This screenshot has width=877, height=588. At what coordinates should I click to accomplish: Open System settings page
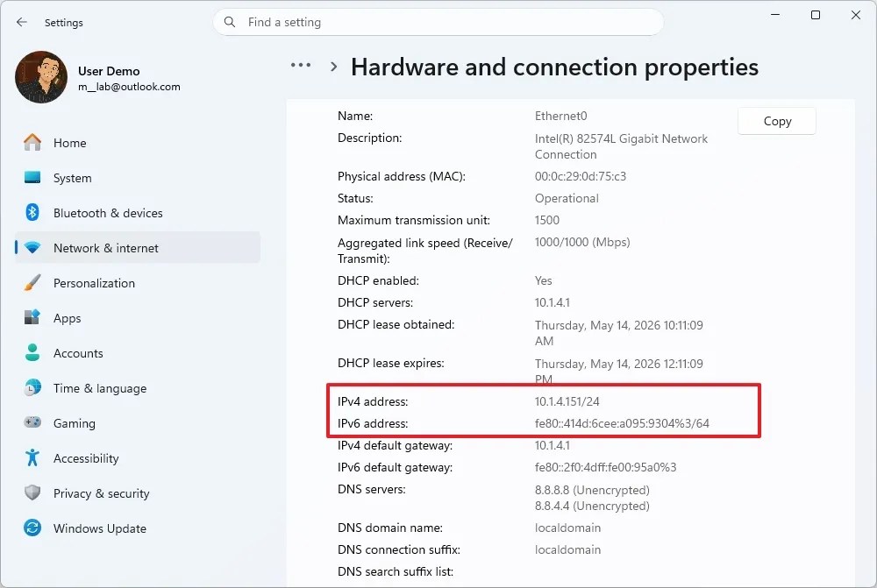pos(138,178)
